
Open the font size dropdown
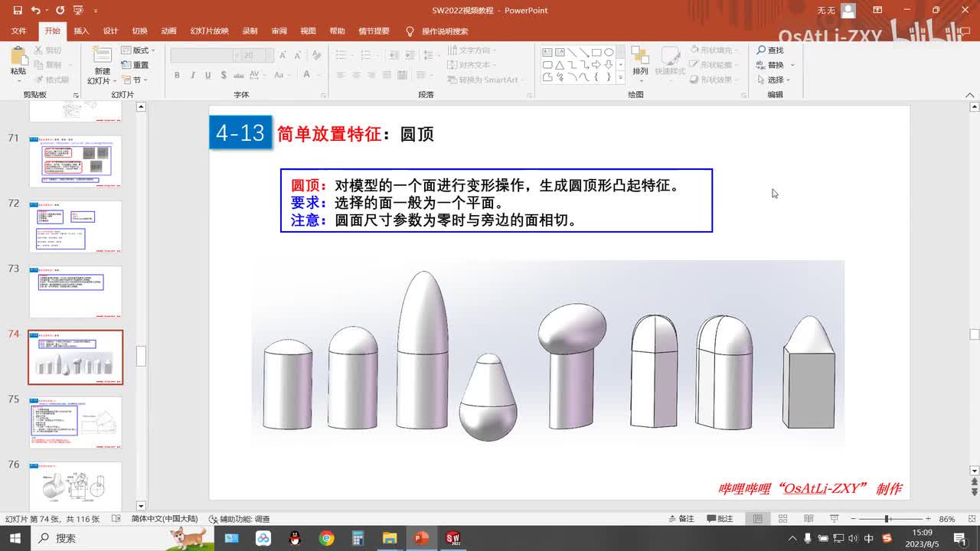pyautogui.click(x=268, y=55)
